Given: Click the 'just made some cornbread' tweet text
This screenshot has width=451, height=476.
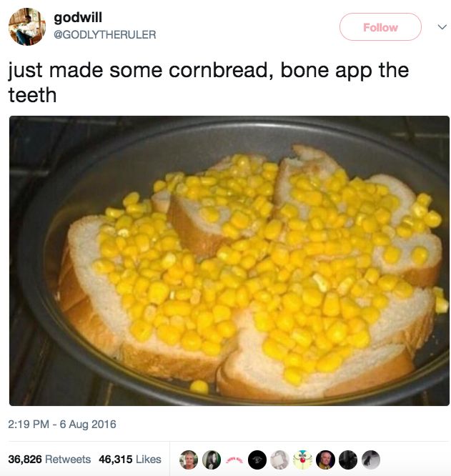Looking at the screenshot, I should click(x=209, y=82).
